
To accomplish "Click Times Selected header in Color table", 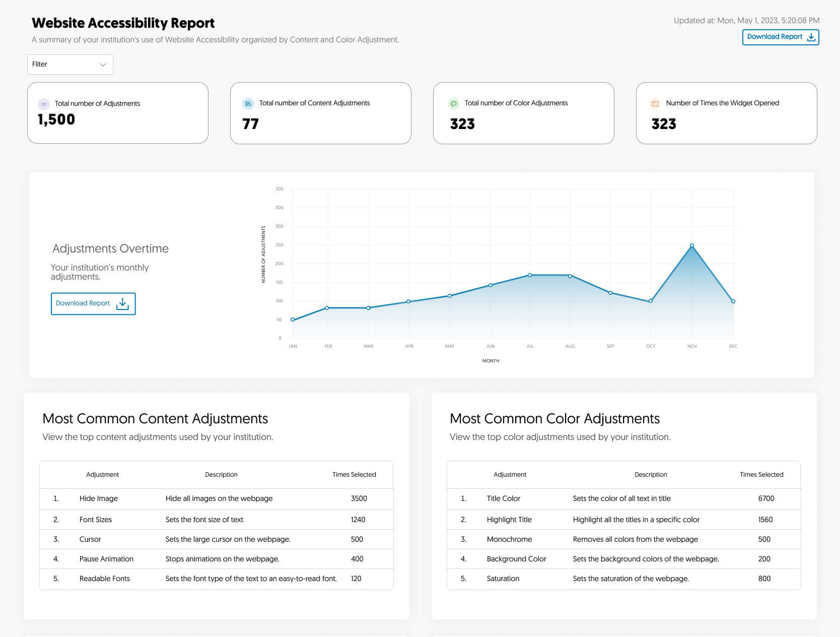I will coord(761,475).
